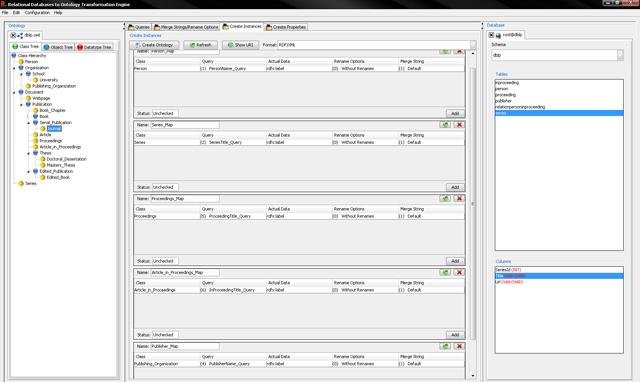Select Webpage in class tree
Viewport: 640px width, 382px height.
tap(41, 98)
